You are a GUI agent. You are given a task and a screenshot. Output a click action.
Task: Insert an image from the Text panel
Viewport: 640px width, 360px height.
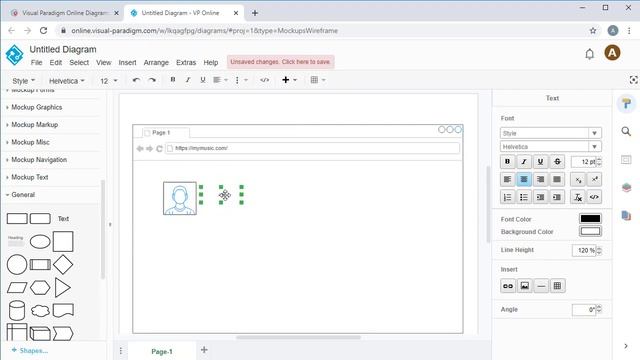524,286
